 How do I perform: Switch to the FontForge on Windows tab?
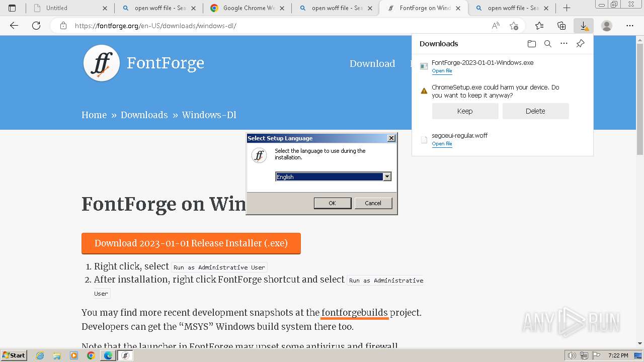coord(423,8)
